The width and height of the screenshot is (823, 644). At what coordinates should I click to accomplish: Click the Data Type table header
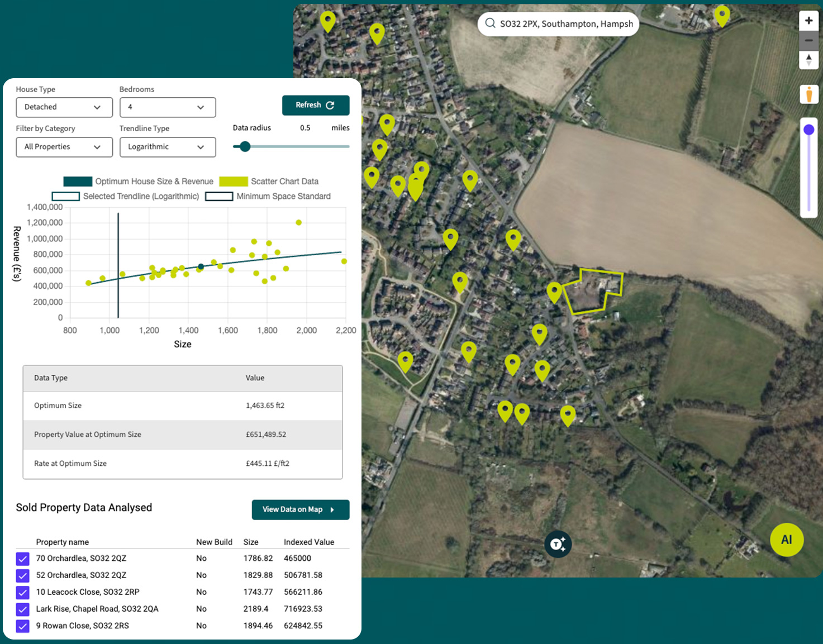click(x=51, y=378)
